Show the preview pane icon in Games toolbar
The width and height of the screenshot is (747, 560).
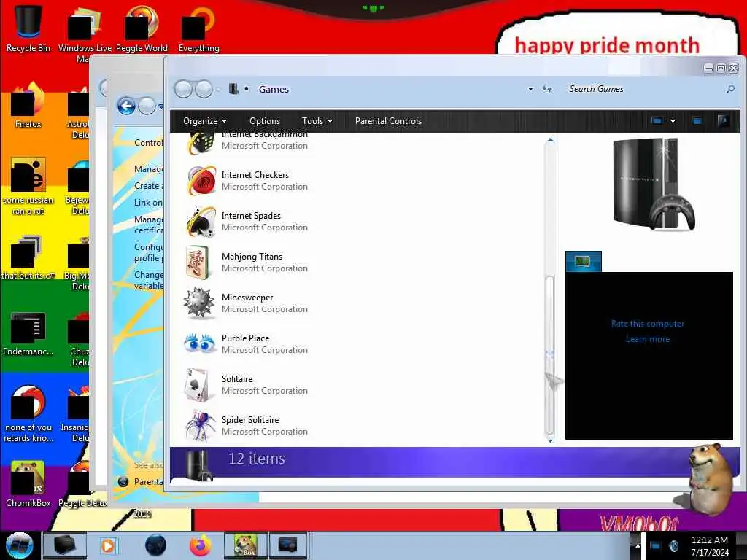[x=697, y=121]
